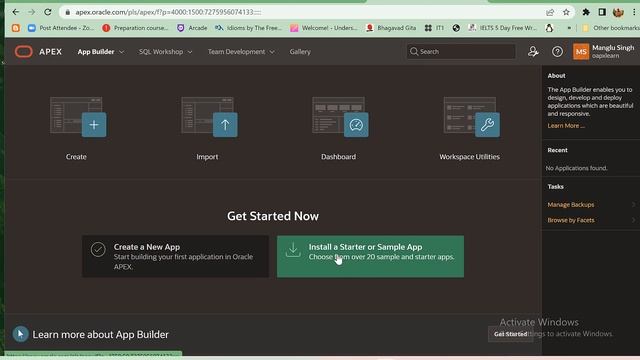640x360 pixels.
Task: Bookmark this page with the star icon
Action: coord(566,12)
